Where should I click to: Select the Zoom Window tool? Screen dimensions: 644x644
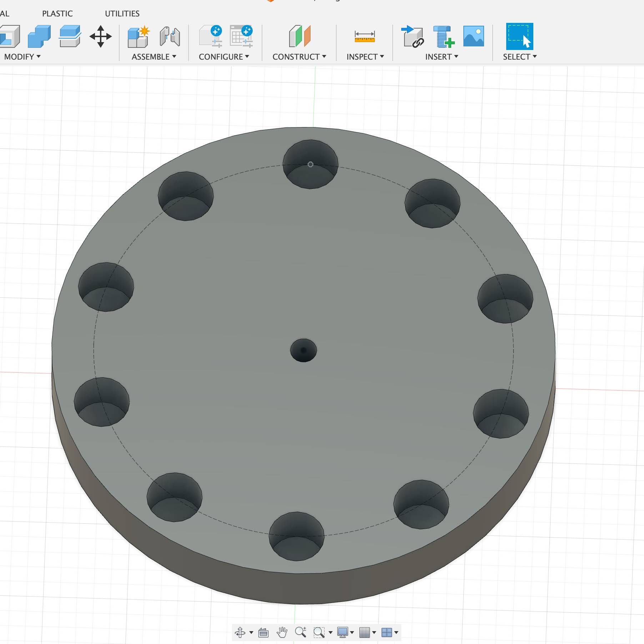319,633
